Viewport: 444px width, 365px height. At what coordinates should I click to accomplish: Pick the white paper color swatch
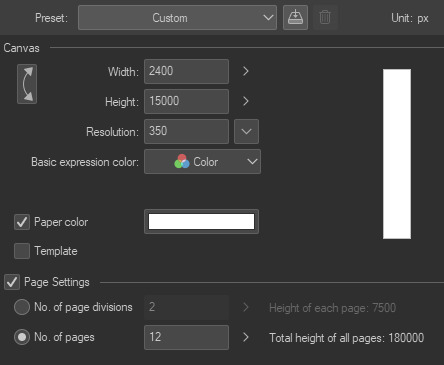point(201,222)
